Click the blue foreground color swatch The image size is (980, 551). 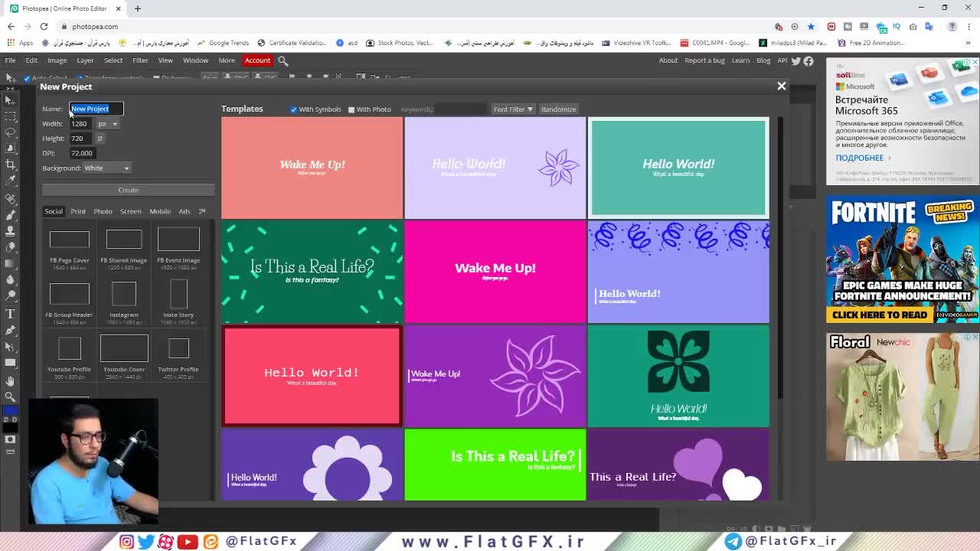coord(8,412)
